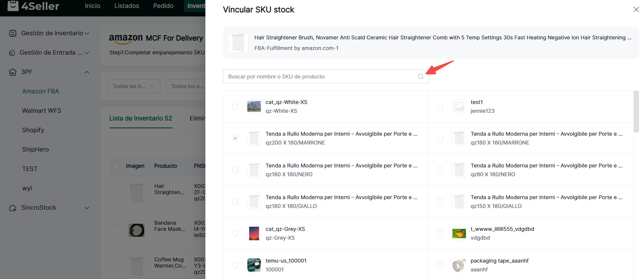
Task: Open the 'Todas las ti...' dropdown
Action: click(x=134, y=86)
